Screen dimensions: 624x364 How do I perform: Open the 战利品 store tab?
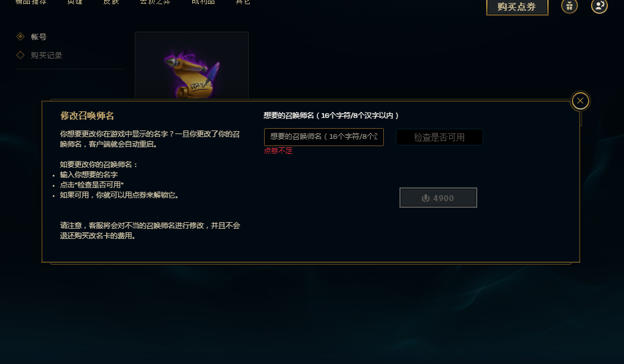[203, 2]
